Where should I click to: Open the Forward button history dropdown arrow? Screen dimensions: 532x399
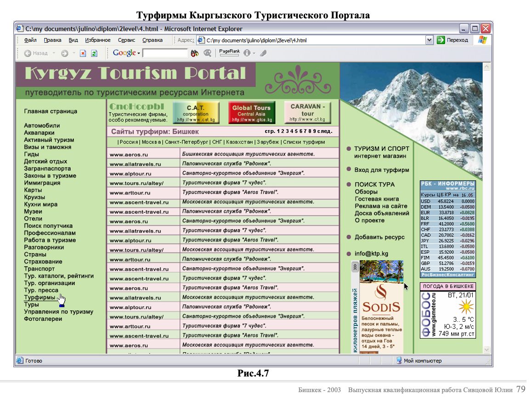pos(74,53)
